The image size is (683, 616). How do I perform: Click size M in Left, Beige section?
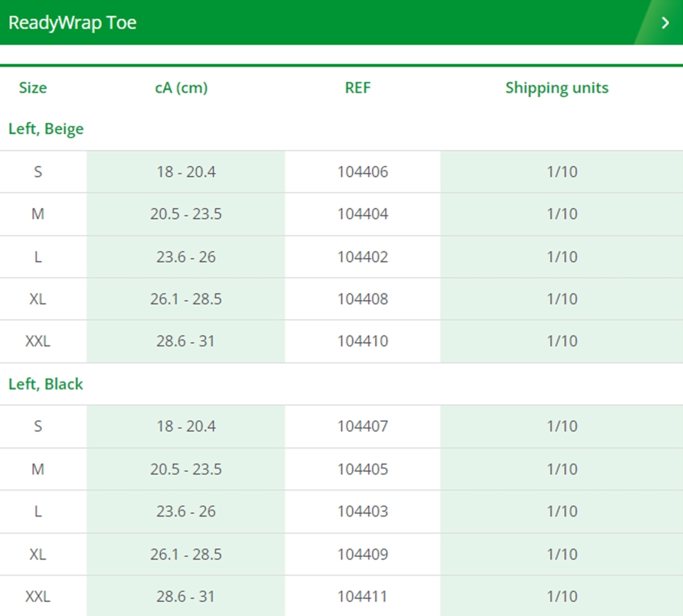tap(38, 214)
